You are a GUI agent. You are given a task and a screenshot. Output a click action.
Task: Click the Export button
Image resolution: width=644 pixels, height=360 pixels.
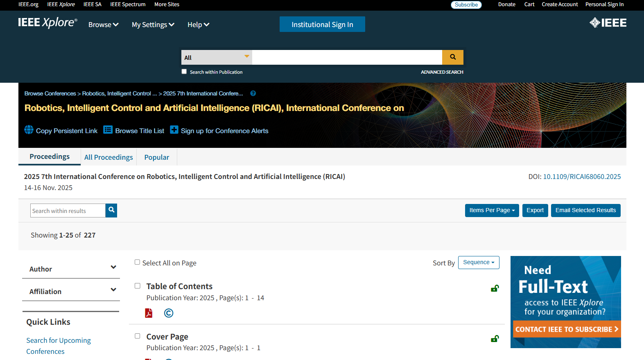(x=535, y=211)
